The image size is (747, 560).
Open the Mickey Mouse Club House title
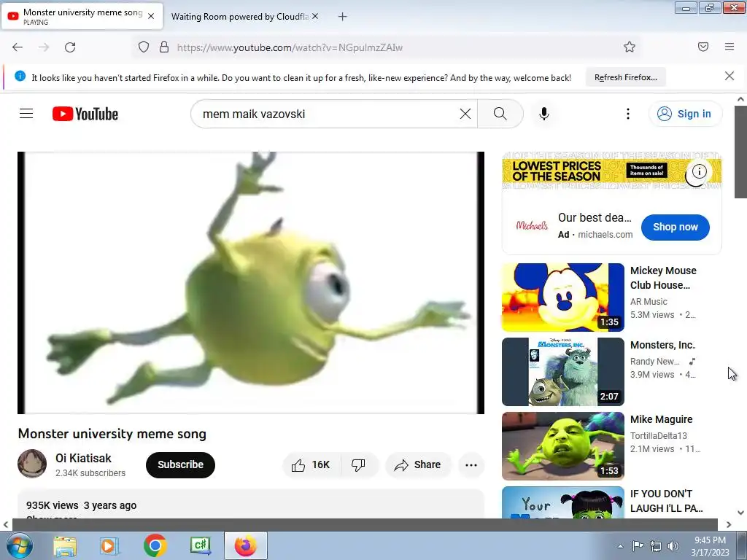tap(663, 278)
